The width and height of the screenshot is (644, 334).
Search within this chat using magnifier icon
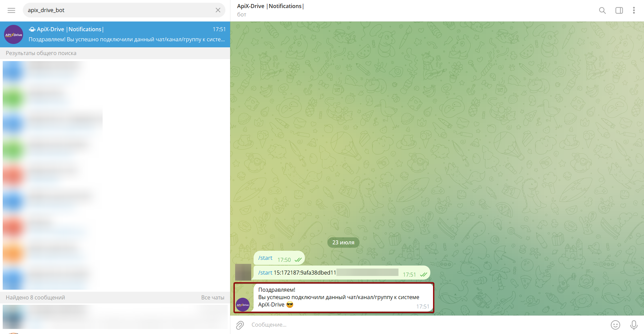tap(602, 10)
